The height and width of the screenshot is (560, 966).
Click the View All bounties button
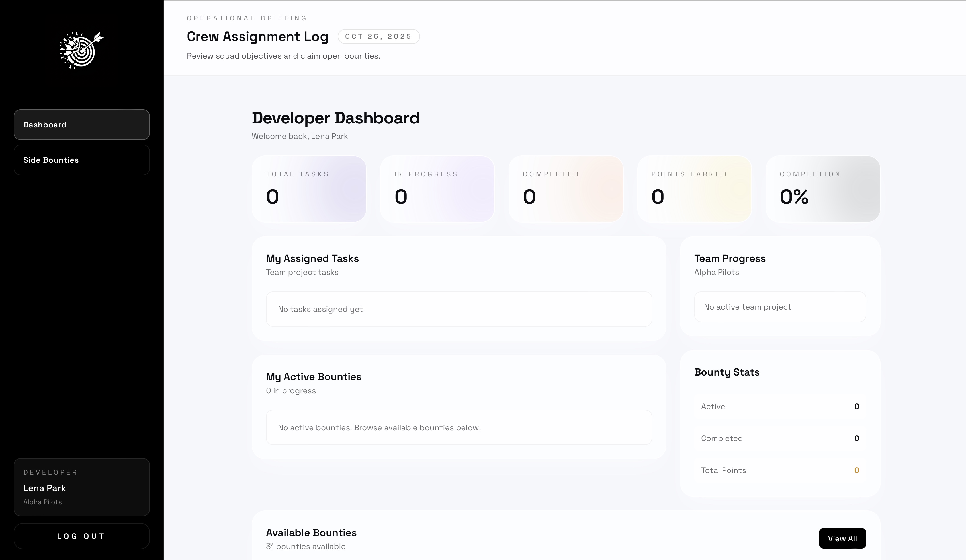842,538
